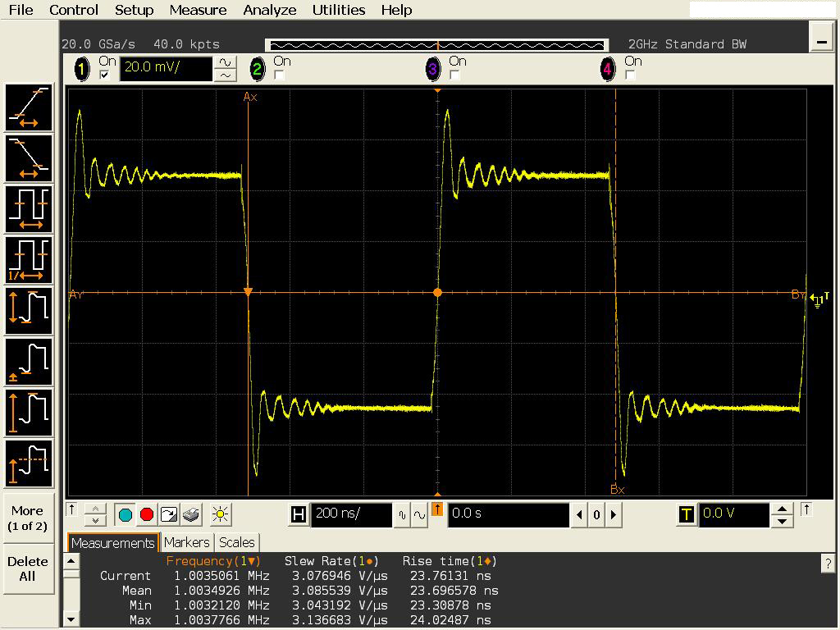Lower the trigger level with the down arrow
840x630 pixels.
coord(782,521)
